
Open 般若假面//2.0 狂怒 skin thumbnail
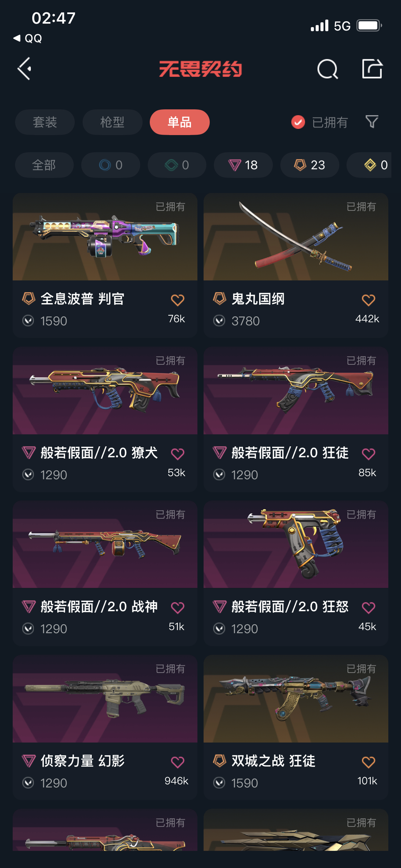tap(296, 544)
